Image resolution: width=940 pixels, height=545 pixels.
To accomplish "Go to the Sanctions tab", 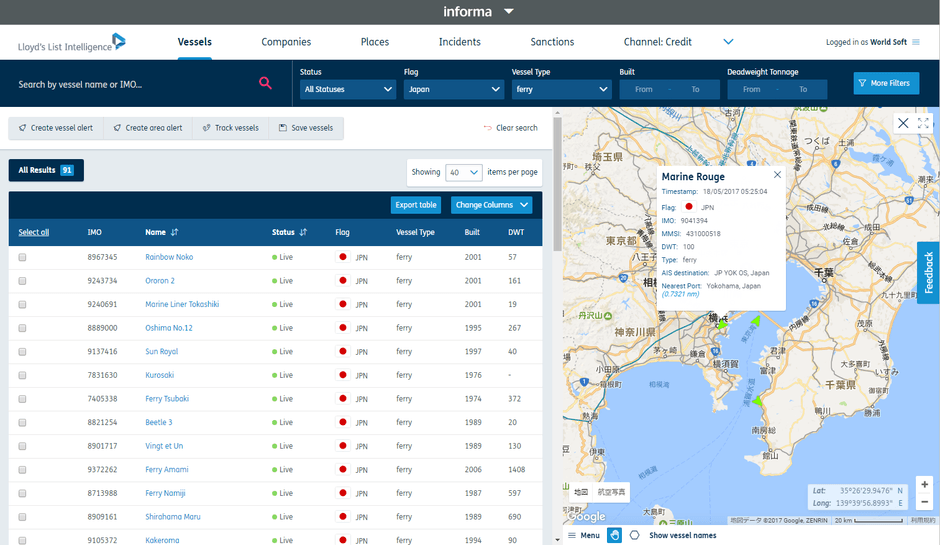I will tap(552, 42).
